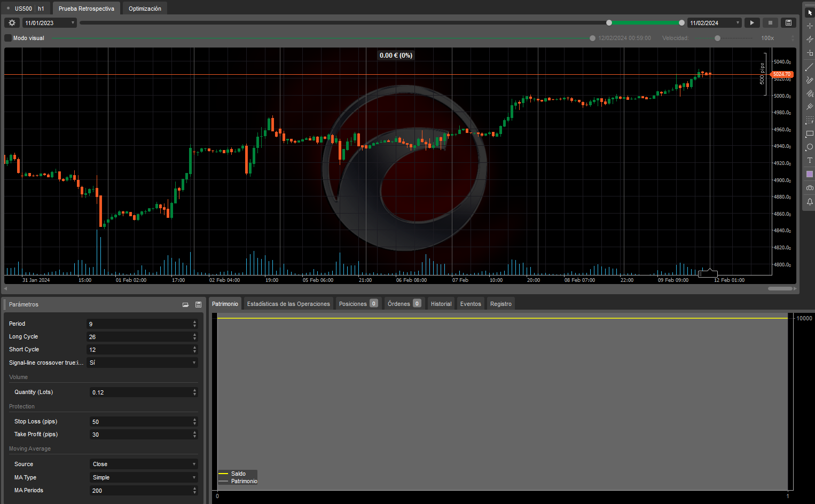The width and height of the screenshot is (815, 504).
Task: Click the visual mode progress handle
Action: coord(592,38)
